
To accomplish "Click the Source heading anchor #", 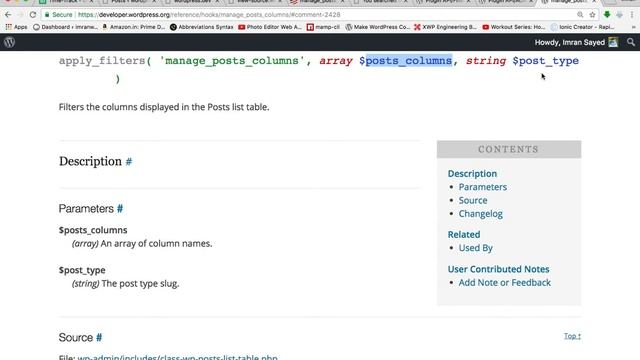I will click(x=99, y=338).
